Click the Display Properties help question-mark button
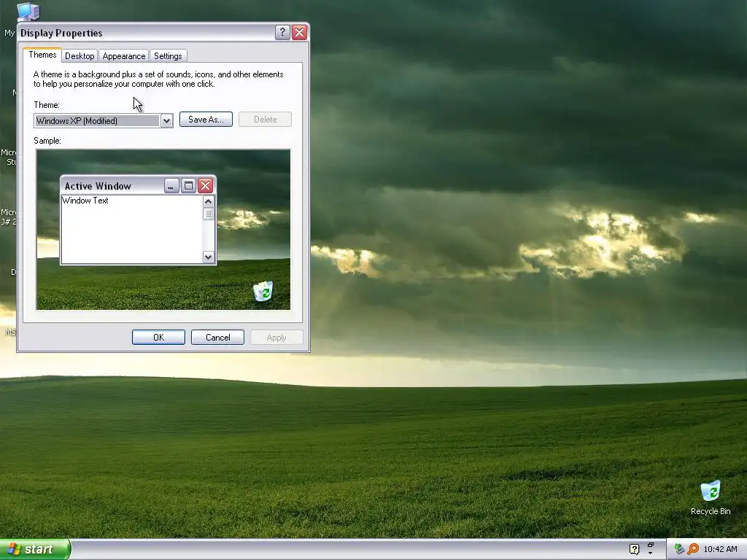 click(282, 32)
